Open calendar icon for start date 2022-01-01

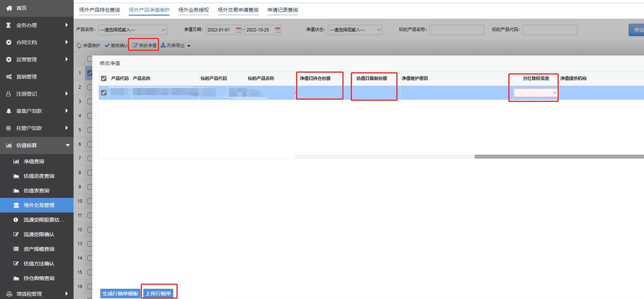(238, 30)
